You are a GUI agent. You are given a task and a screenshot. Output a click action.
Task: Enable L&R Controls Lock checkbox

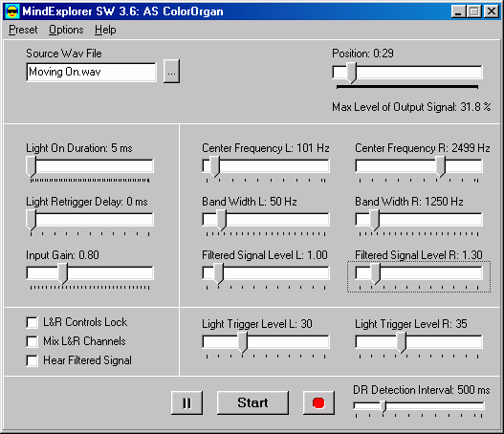[x=32, y=322]
